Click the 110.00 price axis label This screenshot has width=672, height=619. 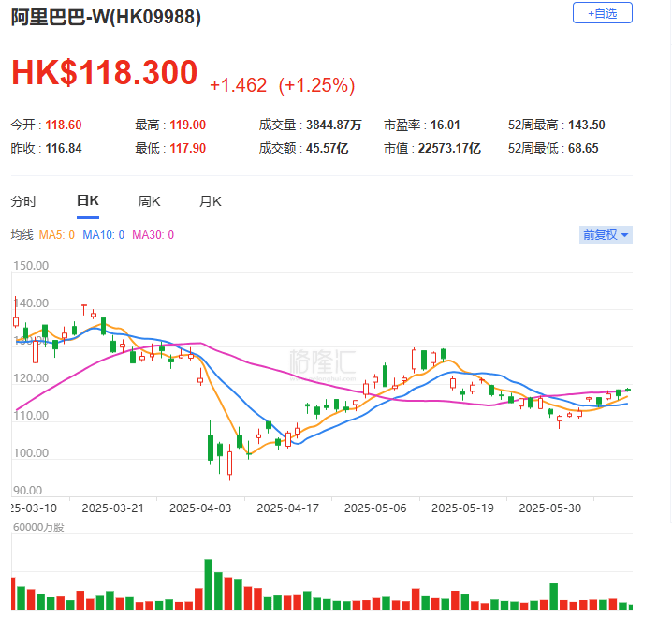(x=31, y=416)
